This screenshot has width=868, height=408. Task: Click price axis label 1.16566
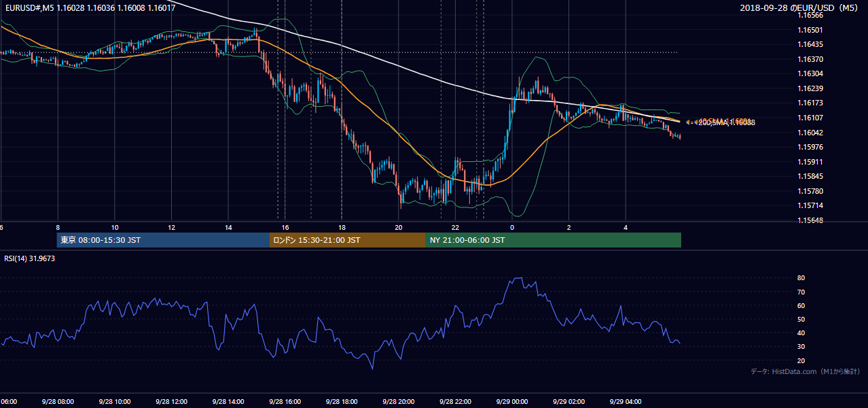click(x=810, y=15)
